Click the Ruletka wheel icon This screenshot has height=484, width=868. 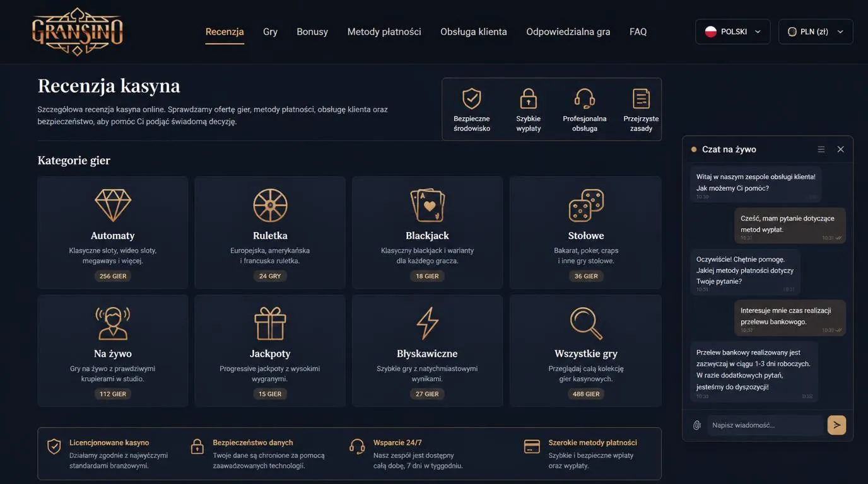click(270, 205)
